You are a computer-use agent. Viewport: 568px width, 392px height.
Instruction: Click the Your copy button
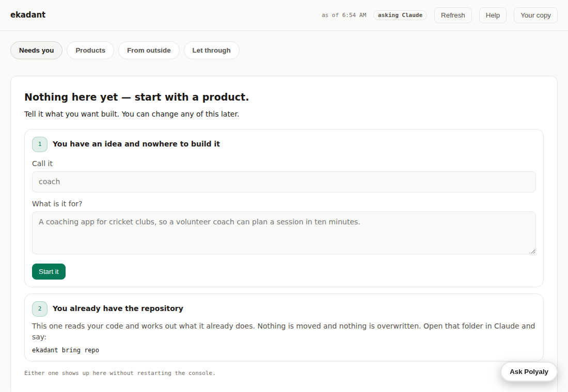pos(535,15)
